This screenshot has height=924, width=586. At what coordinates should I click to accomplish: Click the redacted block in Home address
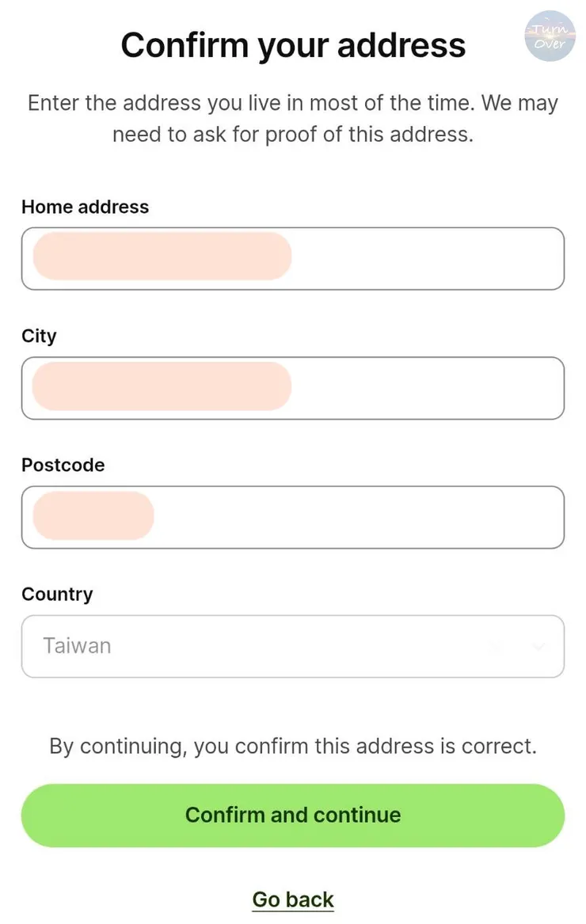point(162,257)
